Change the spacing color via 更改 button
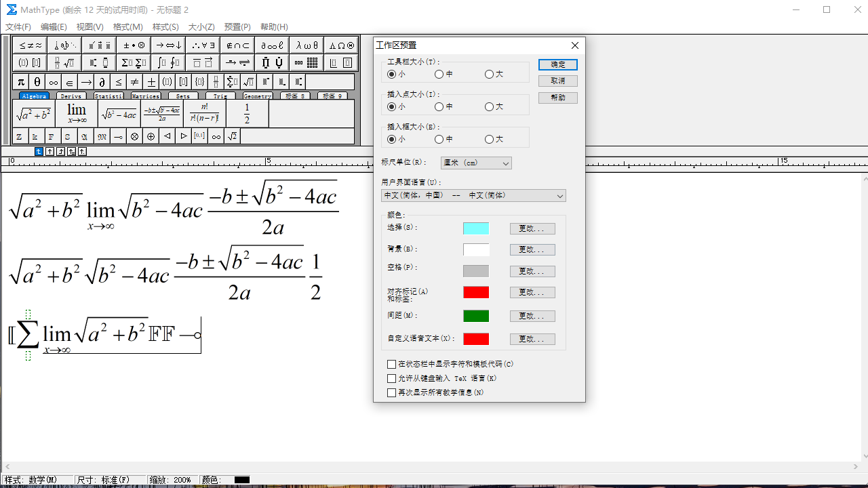 coord(532,316)
